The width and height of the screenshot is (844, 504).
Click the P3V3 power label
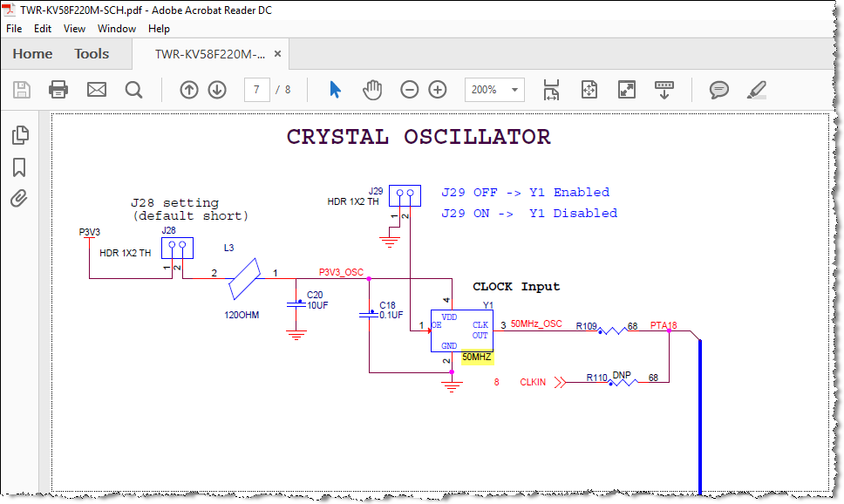[89, 232]
